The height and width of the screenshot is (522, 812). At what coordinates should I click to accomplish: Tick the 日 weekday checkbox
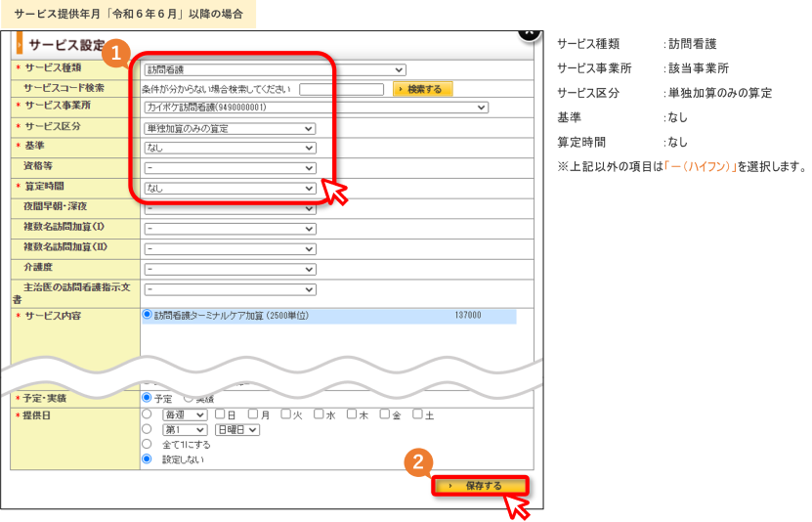[220, 413]
